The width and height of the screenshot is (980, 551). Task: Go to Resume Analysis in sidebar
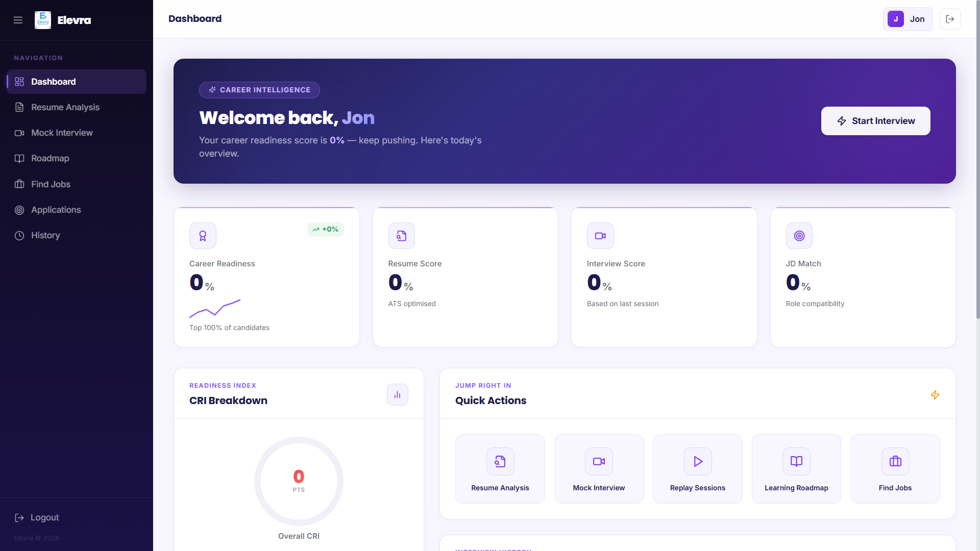coord(77,107)
